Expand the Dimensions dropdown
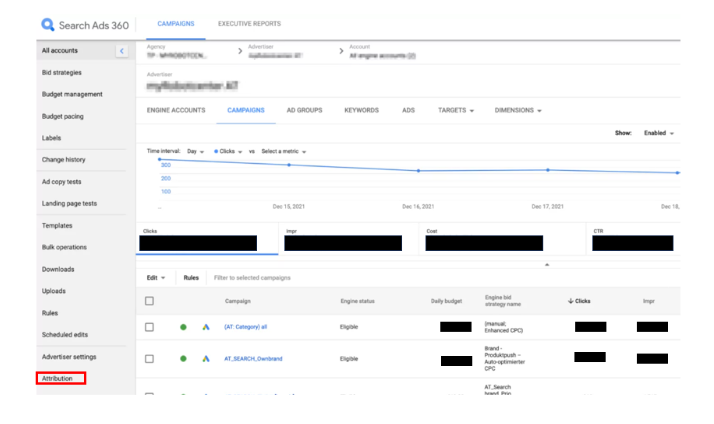 (518, 110)
